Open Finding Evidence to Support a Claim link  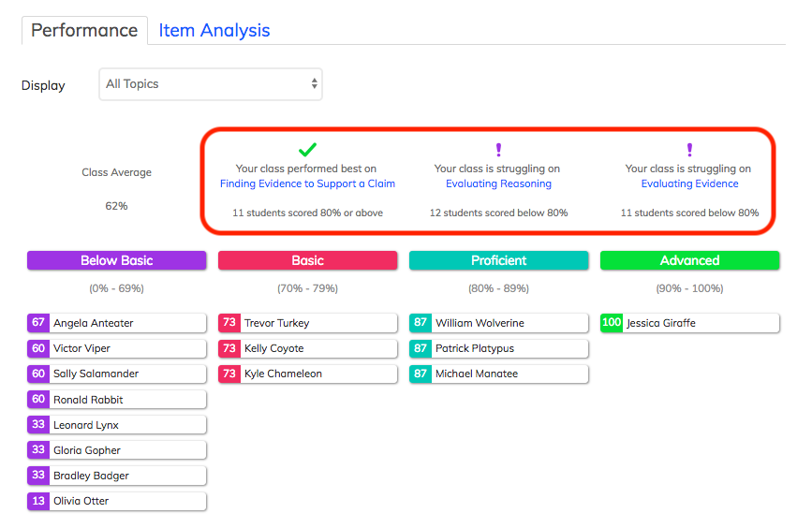307,183
